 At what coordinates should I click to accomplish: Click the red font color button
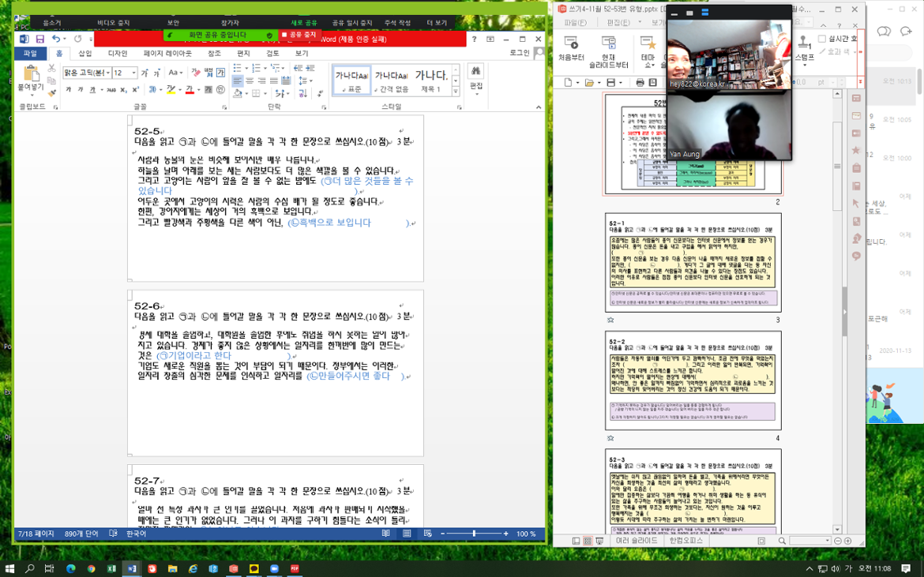tap(190, 90)
